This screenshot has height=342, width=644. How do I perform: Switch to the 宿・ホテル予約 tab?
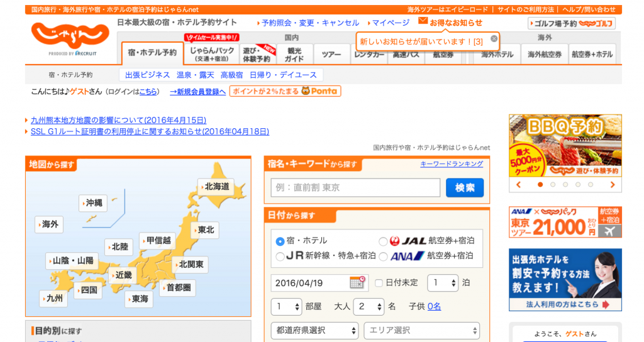(152, 53)
